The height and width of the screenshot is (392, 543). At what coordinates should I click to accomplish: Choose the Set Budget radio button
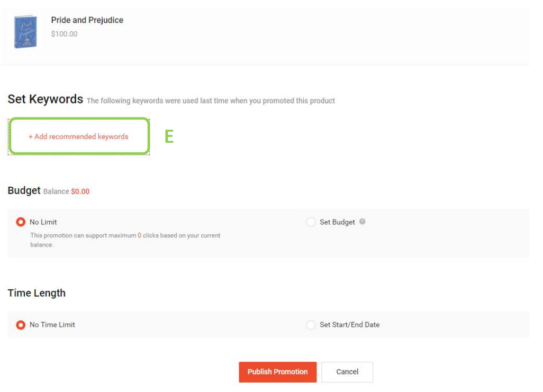click(x=311, y=222)
